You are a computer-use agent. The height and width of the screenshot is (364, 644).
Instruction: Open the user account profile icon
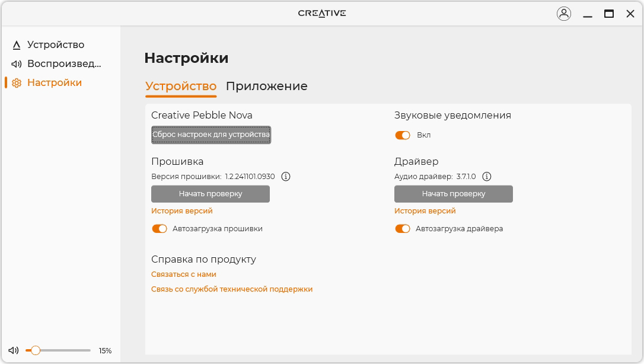[564, 14]
